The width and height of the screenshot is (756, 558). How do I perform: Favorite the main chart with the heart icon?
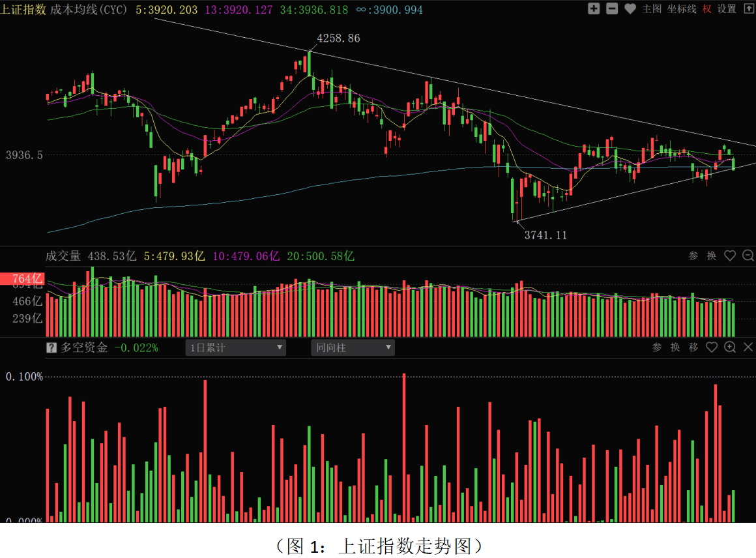coord(630,8)
